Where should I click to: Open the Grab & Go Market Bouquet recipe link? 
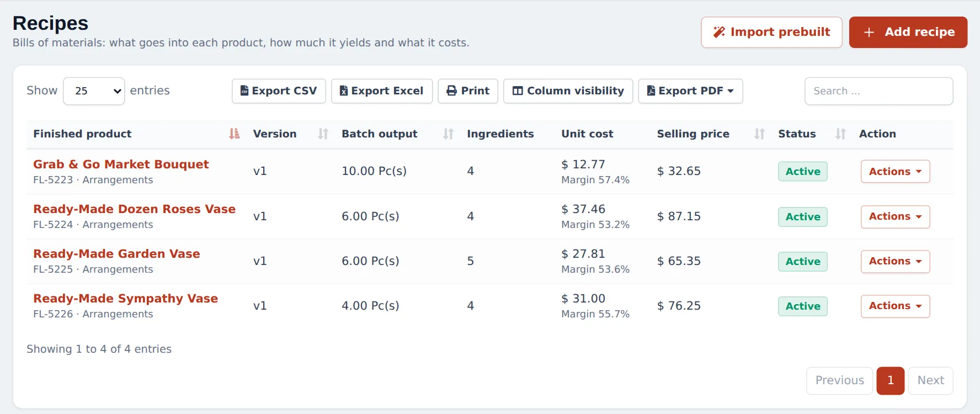pos(121,164)
